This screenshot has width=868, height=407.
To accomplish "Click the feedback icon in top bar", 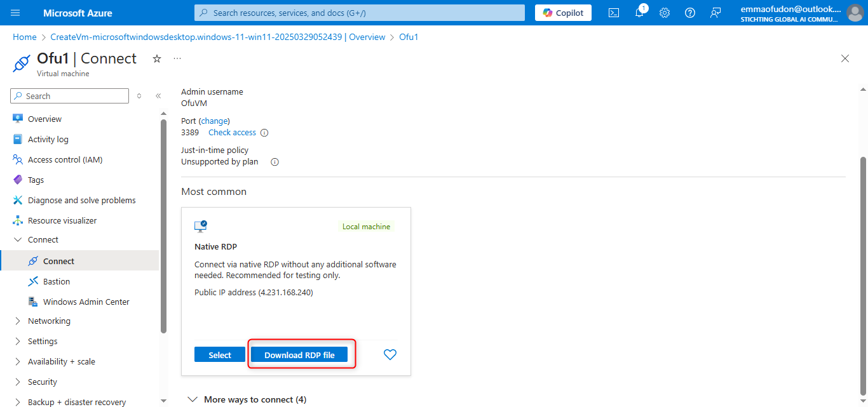I will [715, 13].
